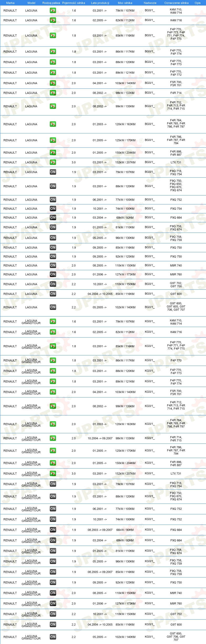Click ON diesel icon in BG0/1_ 1.9 79kW/107KM row

click(53, 172)
